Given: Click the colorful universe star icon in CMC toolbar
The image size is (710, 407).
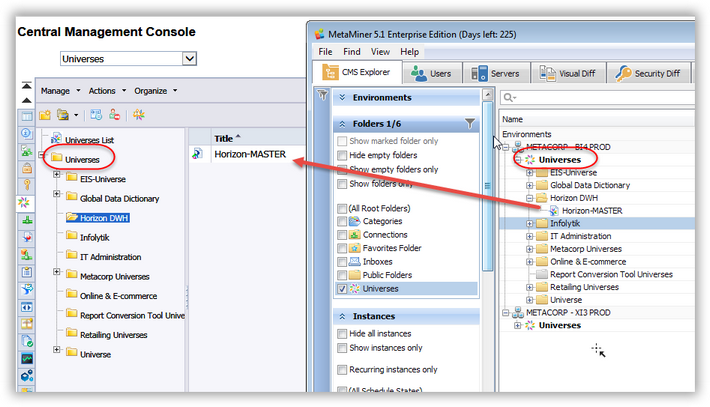Looking at the screenshot, I should pos(139,115).
